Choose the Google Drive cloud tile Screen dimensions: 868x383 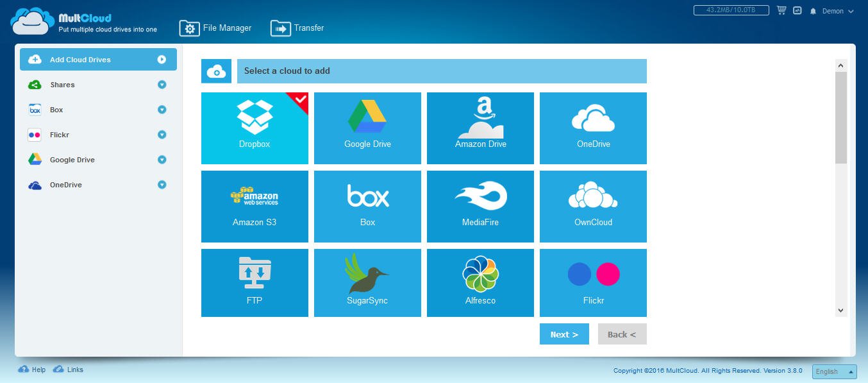tap(367, 128)
